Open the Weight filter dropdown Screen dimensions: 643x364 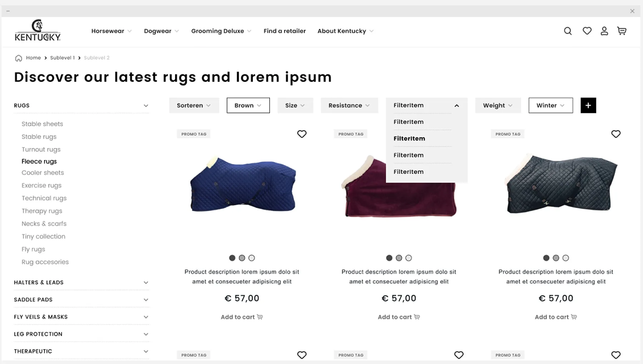(x=498, y=105)
